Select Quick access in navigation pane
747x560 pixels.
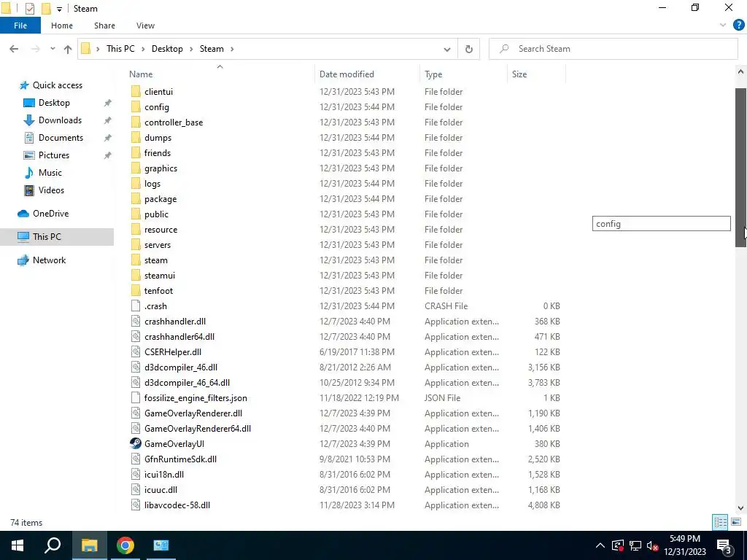(x=58, y=85)
